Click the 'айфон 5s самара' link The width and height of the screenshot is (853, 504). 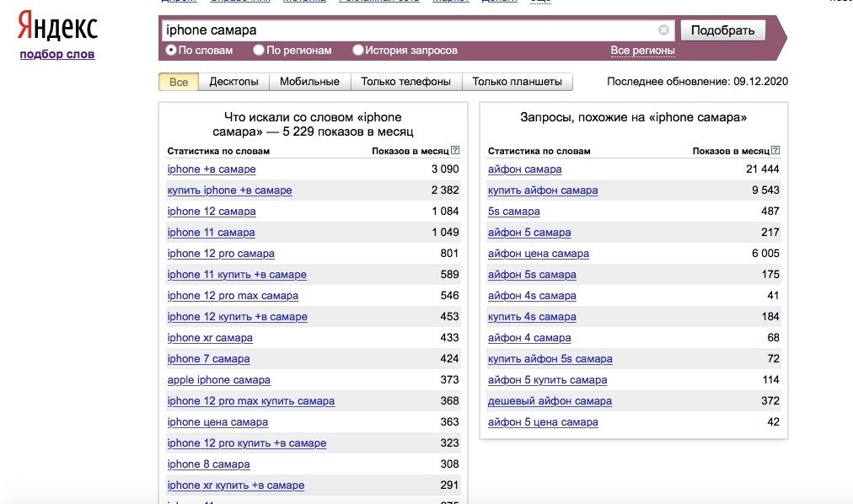(532, 275)
